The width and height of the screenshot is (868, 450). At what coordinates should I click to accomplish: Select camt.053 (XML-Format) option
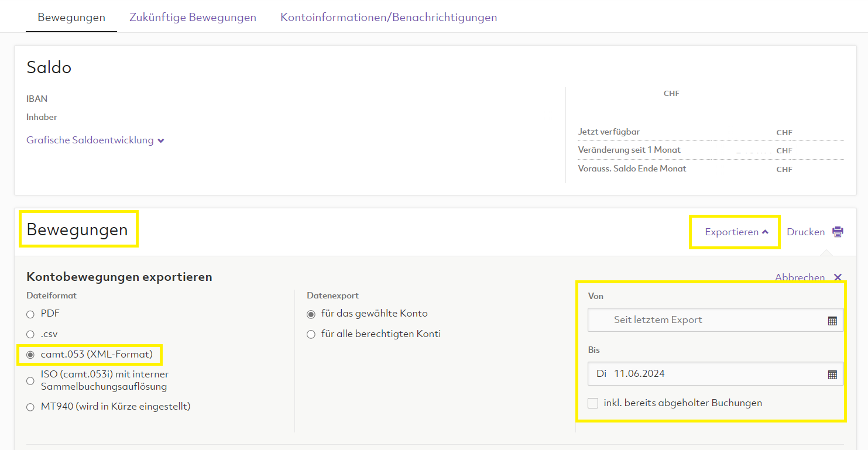[30, 355]
